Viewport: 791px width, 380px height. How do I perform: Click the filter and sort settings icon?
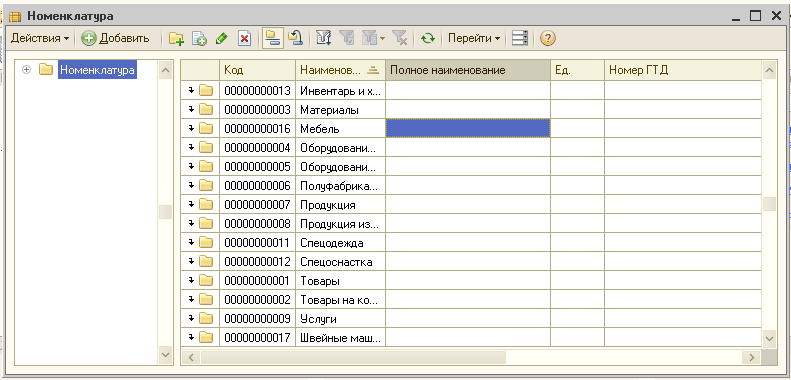(x=323, y=39)
